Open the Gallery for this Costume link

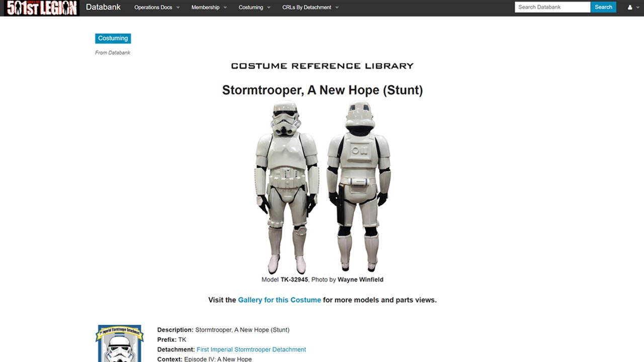pyautogui.click(x=280, y=300)
